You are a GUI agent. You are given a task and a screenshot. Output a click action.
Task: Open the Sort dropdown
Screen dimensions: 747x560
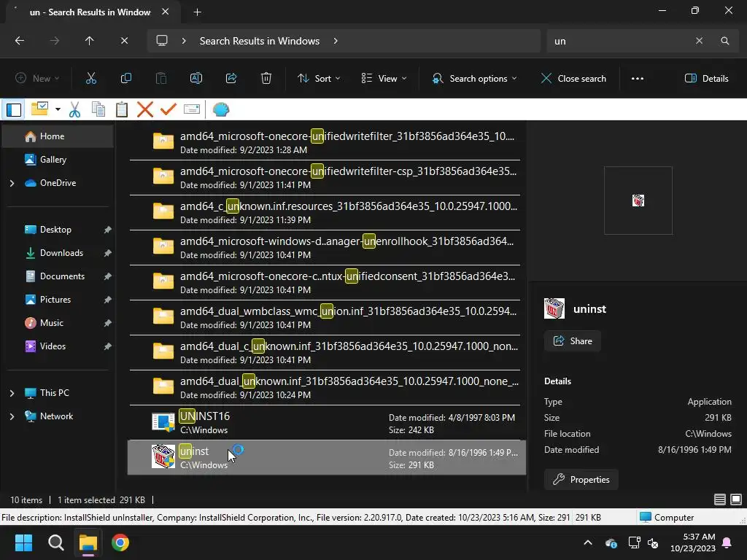[318, 79]
